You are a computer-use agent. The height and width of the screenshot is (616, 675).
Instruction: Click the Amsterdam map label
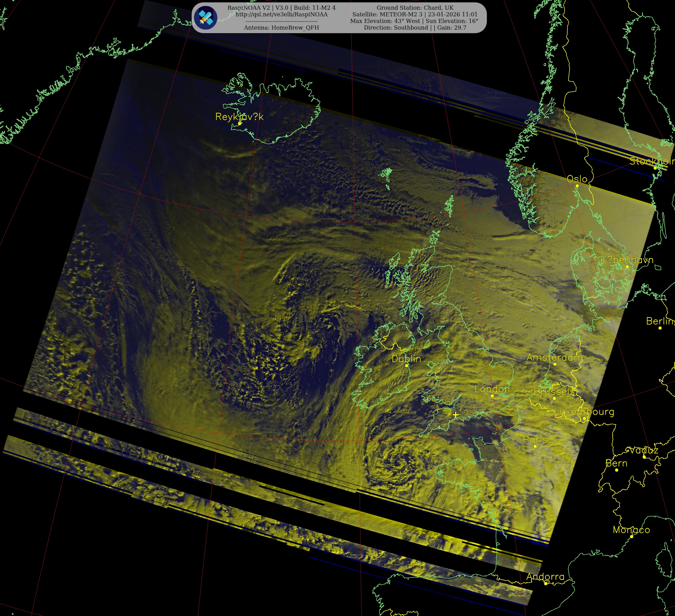(554, 357)
